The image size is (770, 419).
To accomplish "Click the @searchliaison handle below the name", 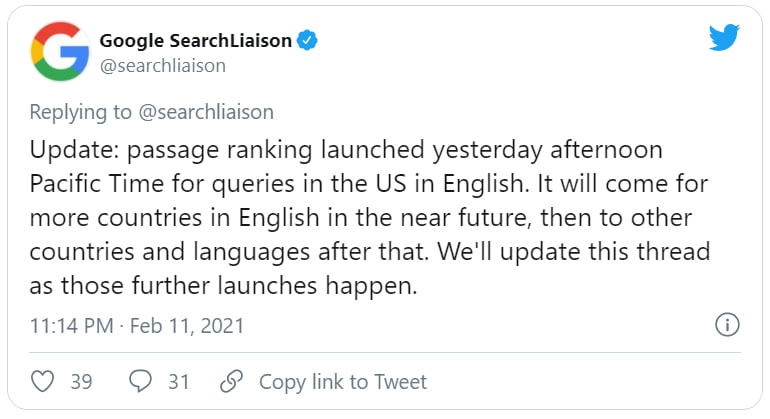I will coord(162,65).
